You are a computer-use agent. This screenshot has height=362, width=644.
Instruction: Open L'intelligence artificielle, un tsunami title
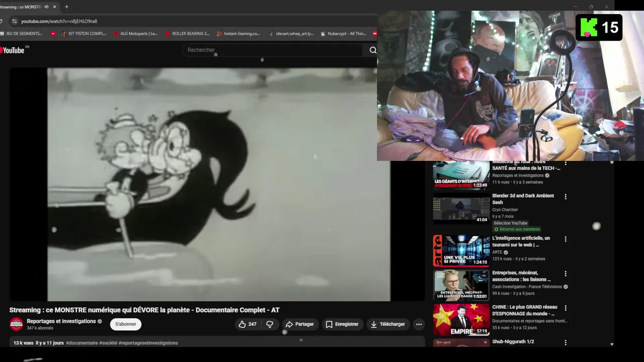(521, 241)
